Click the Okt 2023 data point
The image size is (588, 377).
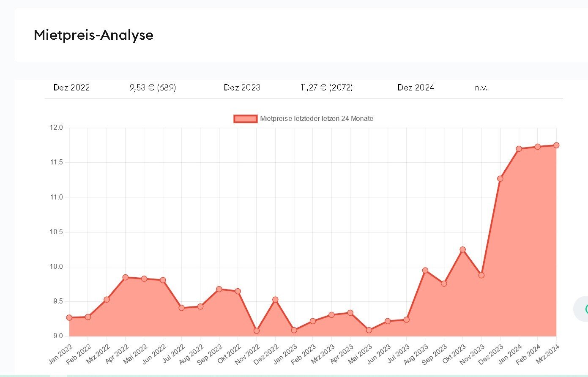point(463,249)
